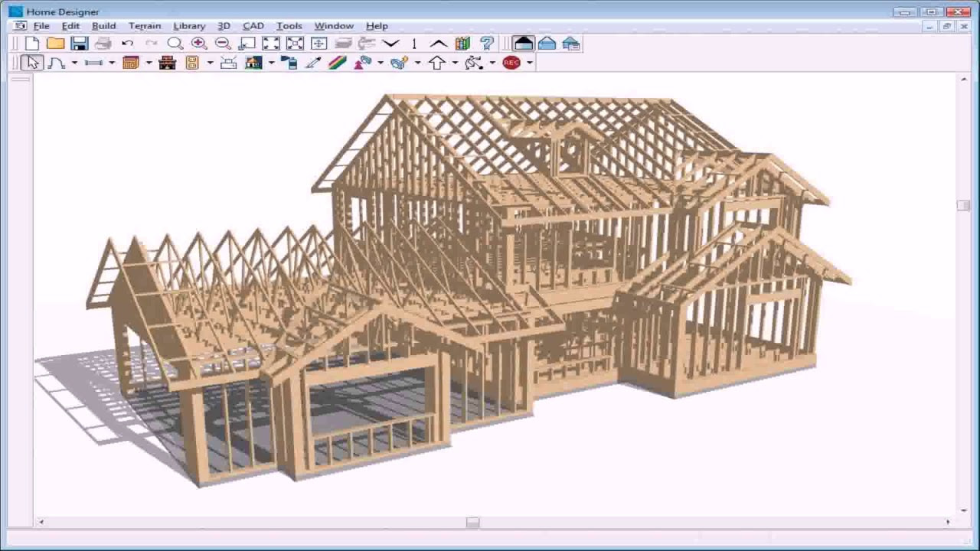Click the question mark Help icon

[486, 44]
